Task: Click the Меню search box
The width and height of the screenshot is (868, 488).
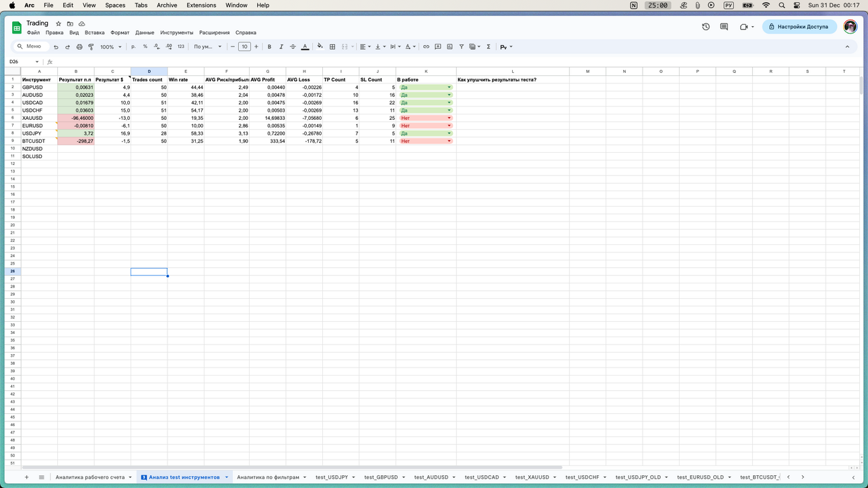Action: (x=31, y=47)
